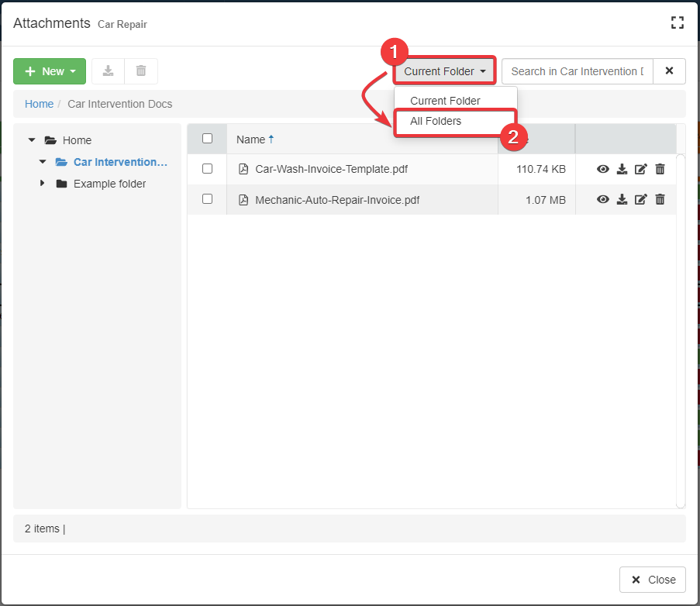Choose All Folders from the dropdown menu
700x606 pixels.
pyautogui.click(x=436, y=121)
